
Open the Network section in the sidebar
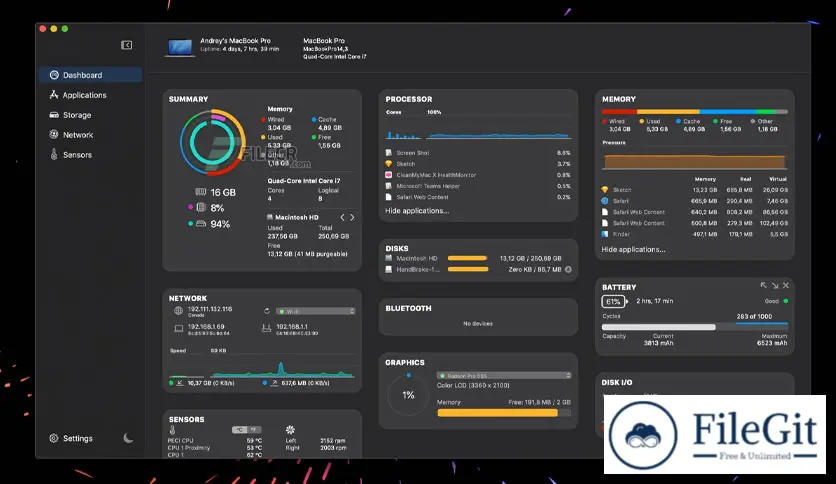(90, 135)
